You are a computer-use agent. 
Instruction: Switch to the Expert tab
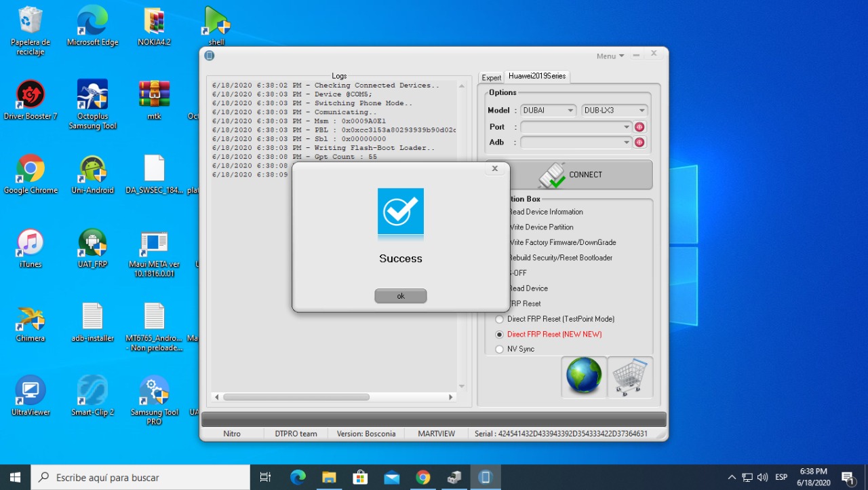click(x=492, y=77)
